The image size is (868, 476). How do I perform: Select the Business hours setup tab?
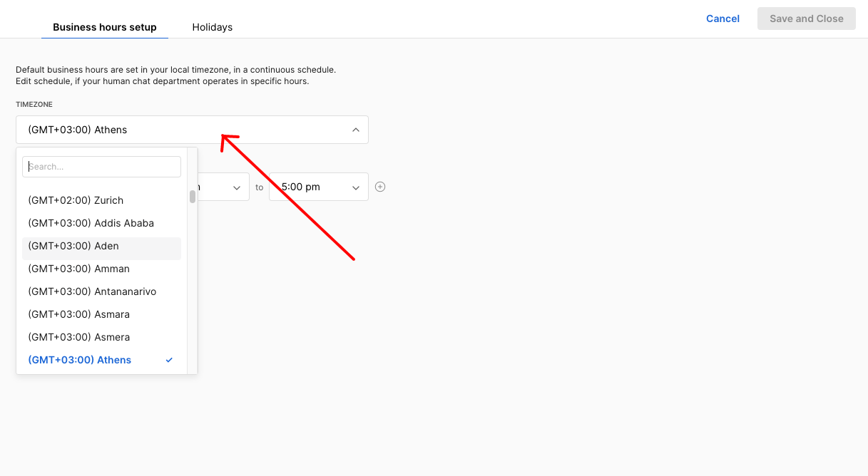[105, 27]
